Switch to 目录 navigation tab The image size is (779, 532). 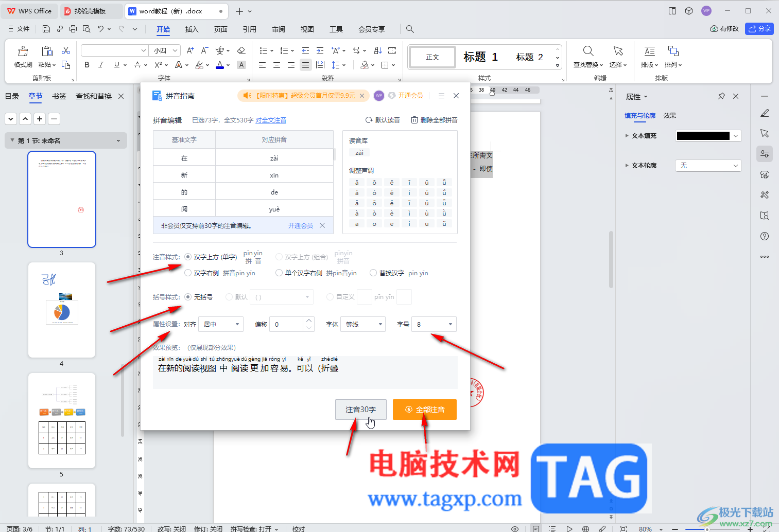12,96
